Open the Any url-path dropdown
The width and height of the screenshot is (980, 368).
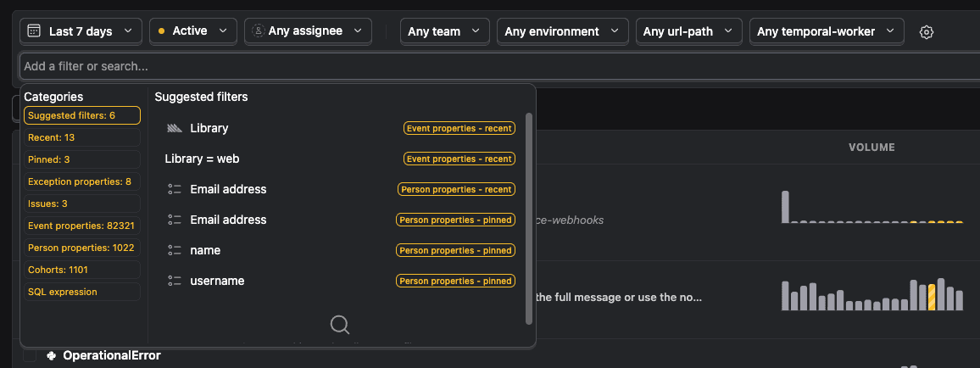coord(688,31)
